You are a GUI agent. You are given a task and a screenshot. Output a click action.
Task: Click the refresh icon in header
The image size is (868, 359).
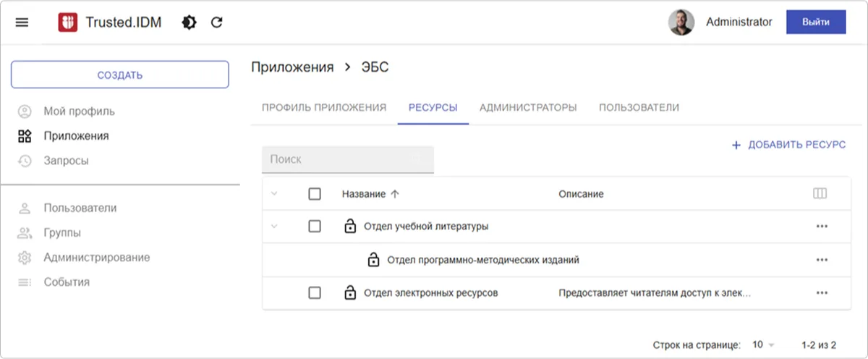click(216, 22)
